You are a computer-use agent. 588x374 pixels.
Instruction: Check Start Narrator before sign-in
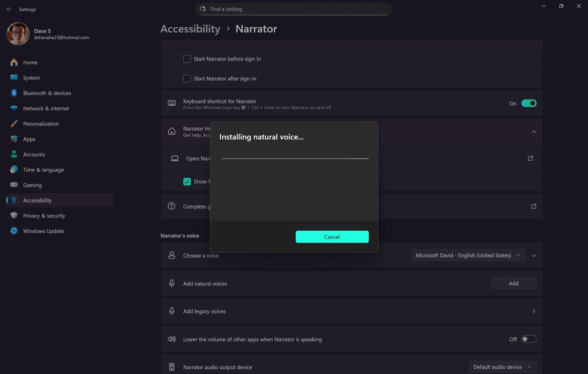point(187,59)
